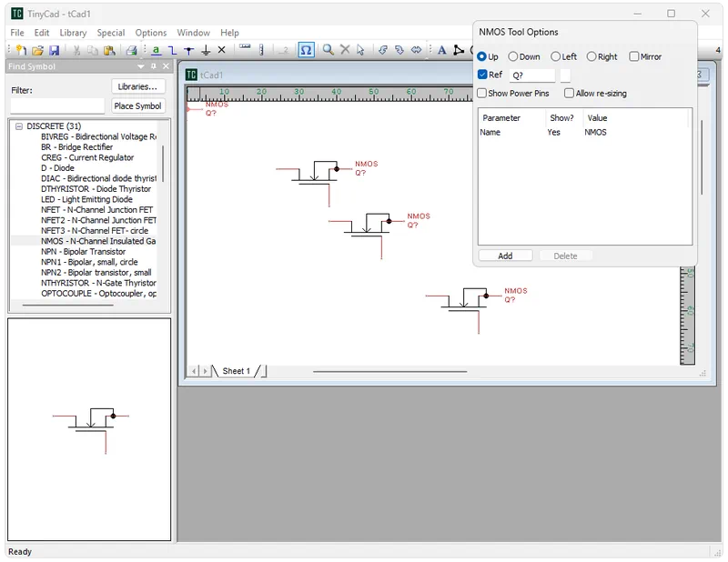
Task: Click the Place Symbol button
Action: [x=138, y=106]
